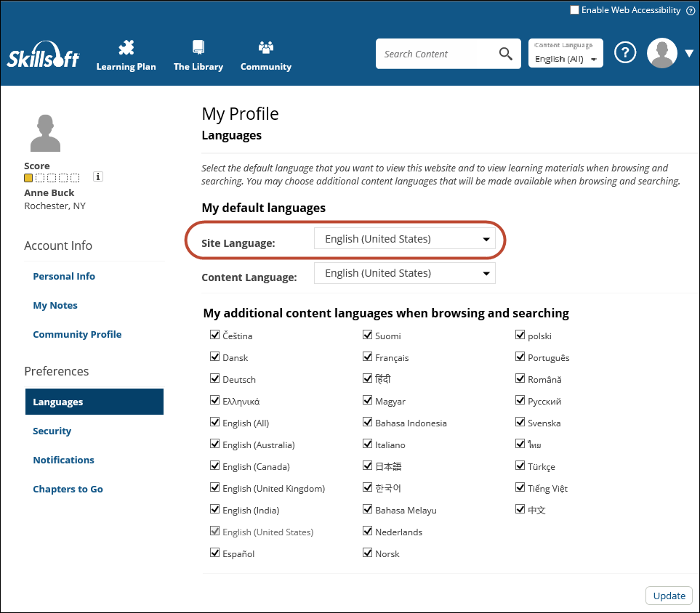Toggle Bahasa Melayu checkbox
This screenshot has width=700, height=613.
(x=367, y=509)
